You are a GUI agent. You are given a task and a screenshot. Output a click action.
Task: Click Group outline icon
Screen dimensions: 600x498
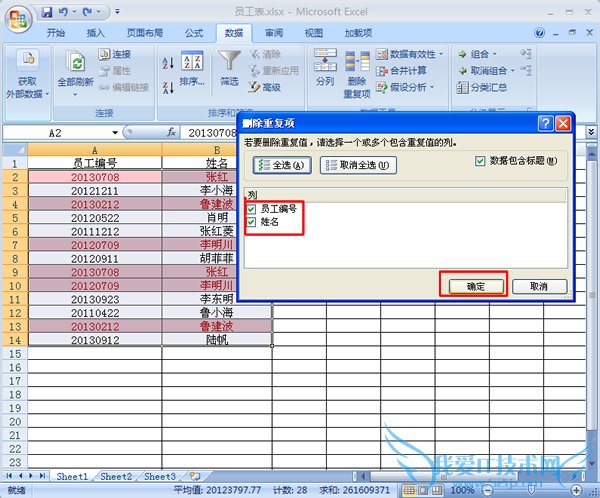click(463, 54)
